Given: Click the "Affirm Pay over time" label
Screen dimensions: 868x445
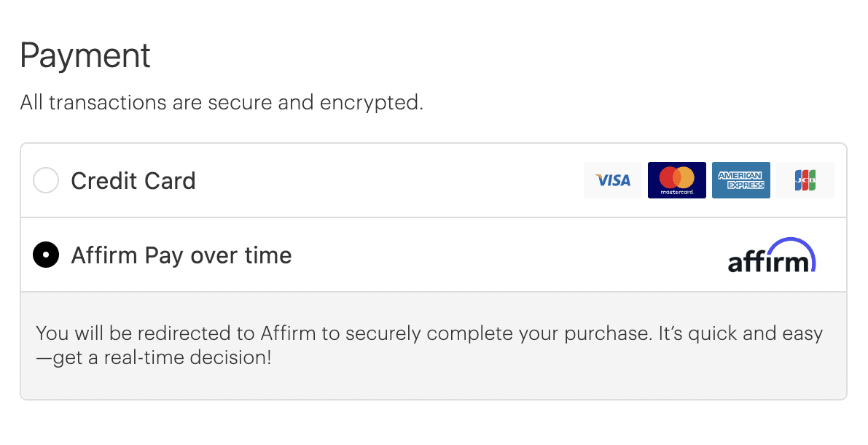Looking at the screenshot, I should coord(181,256).
